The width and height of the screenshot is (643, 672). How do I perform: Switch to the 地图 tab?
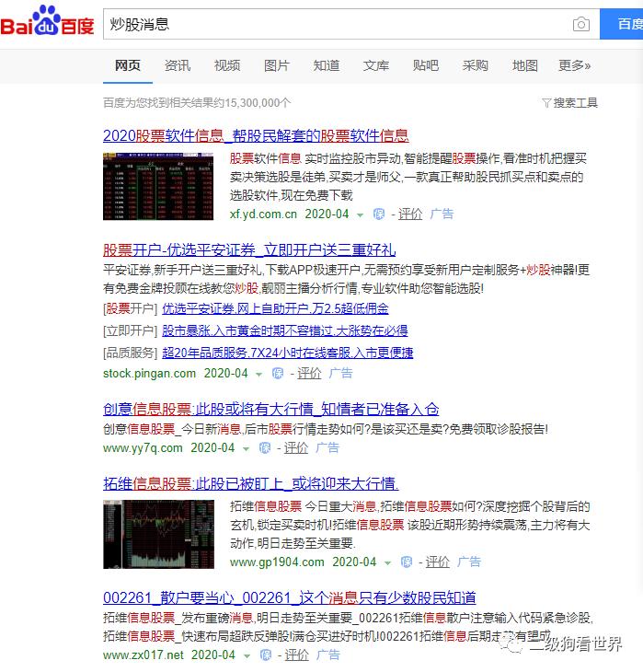tap(525, 65)
